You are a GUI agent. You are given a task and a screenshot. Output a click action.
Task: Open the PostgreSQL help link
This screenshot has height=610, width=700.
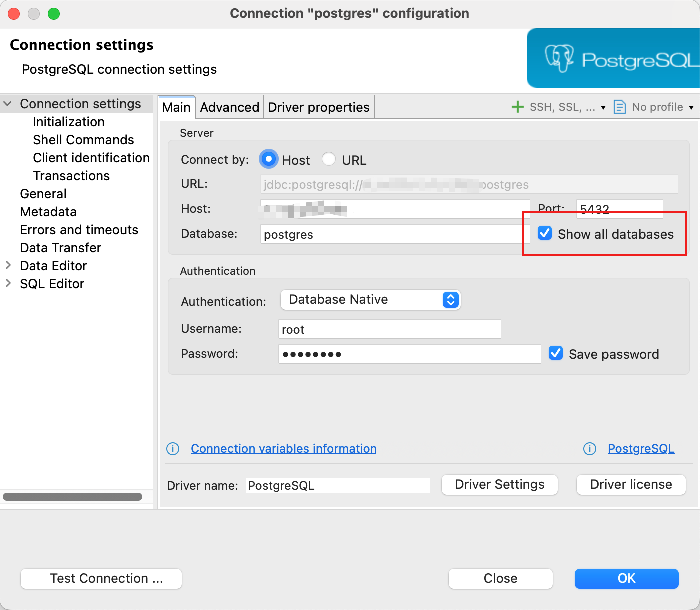coord(641,449)
